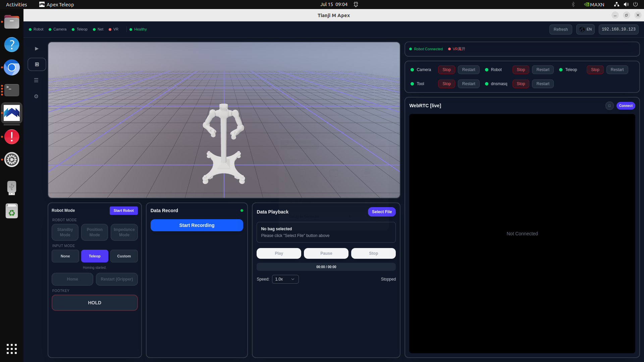The image size is (644, 362).
Task: Expand the playback Speed 1.0x dropdown
Action: pos(285,279)
